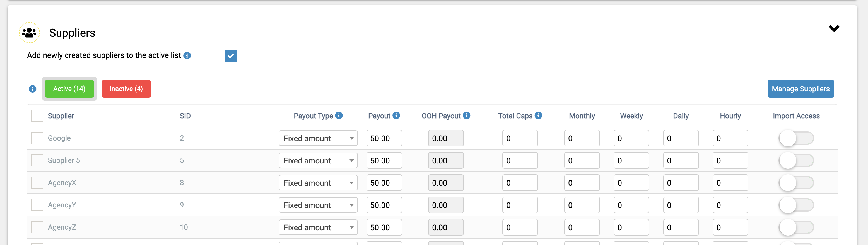The width and height of the screenshot is (868, 245).
Task: Uncheck 'Add newly created suppliers to active list'
Action: click(x=230, y=56)
